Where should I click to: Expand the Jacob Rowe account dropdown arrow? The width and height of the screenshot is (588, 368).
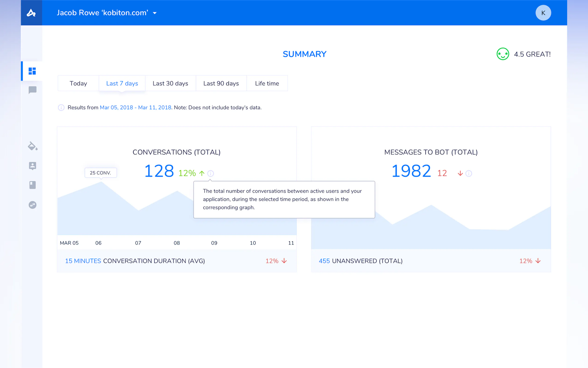click(155, 13)
